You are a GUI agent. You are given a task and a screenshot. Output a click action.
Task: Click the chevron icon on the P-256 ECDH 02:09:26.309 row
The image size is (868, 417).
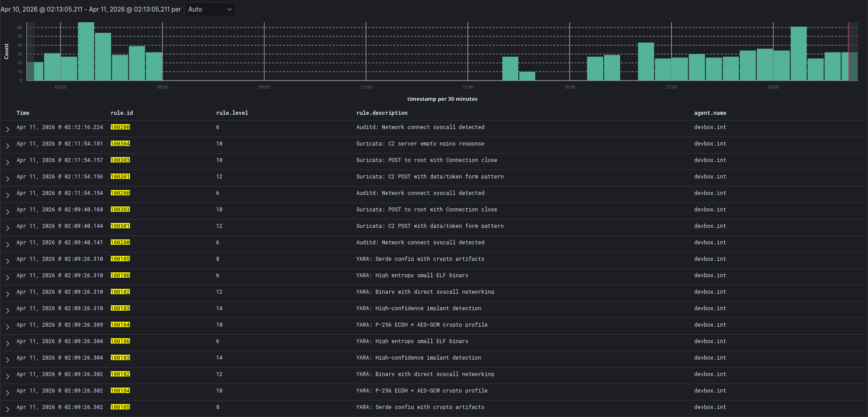(7, 327)
